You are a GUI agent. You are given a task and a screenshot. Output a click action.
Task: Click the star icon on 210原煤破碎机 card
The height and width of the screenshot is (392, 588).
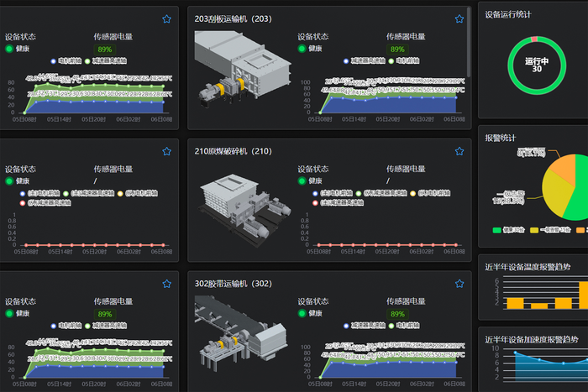point(459,151)
